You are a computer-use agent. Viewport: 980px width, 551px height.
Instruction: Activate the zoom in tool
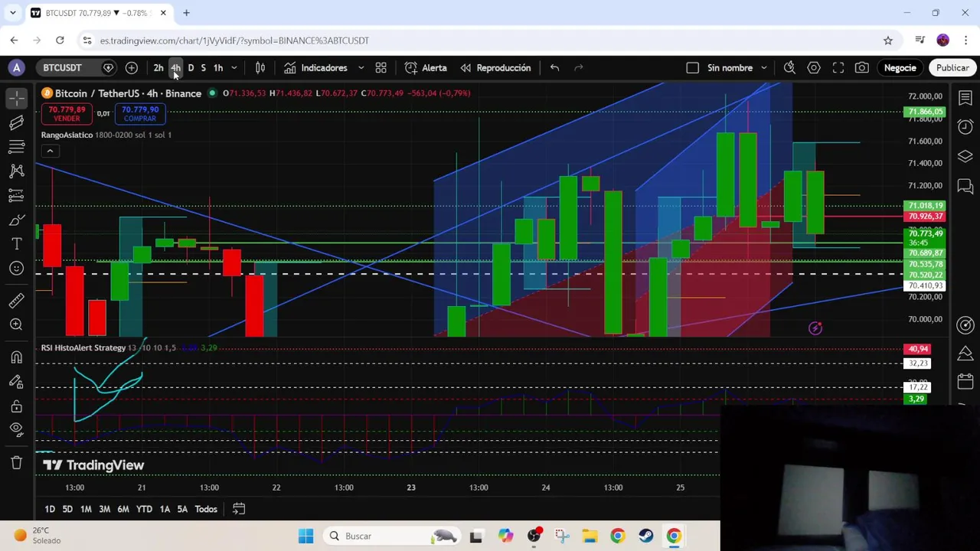(17, 324)
